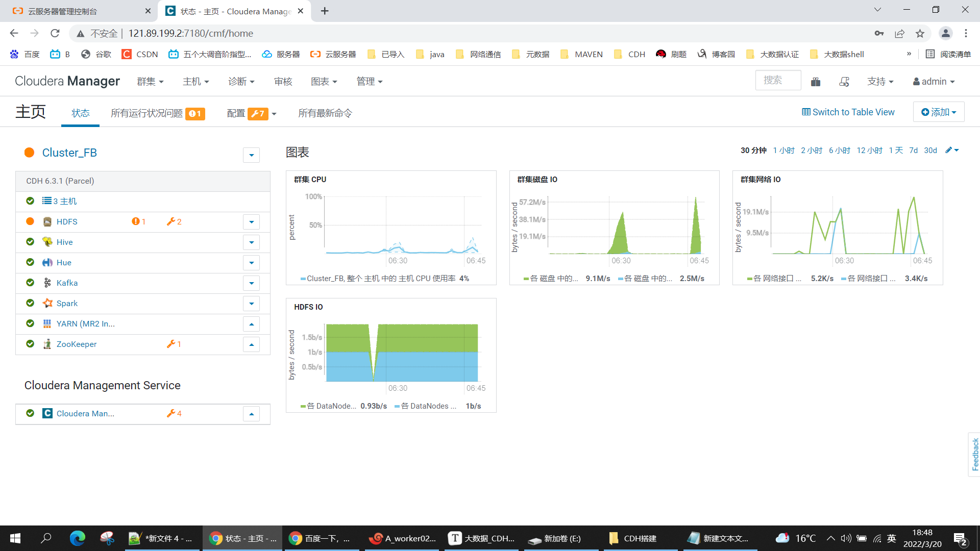980x551 pixels.
Task: Click the Hive bee icon
Action: (47, 242)
